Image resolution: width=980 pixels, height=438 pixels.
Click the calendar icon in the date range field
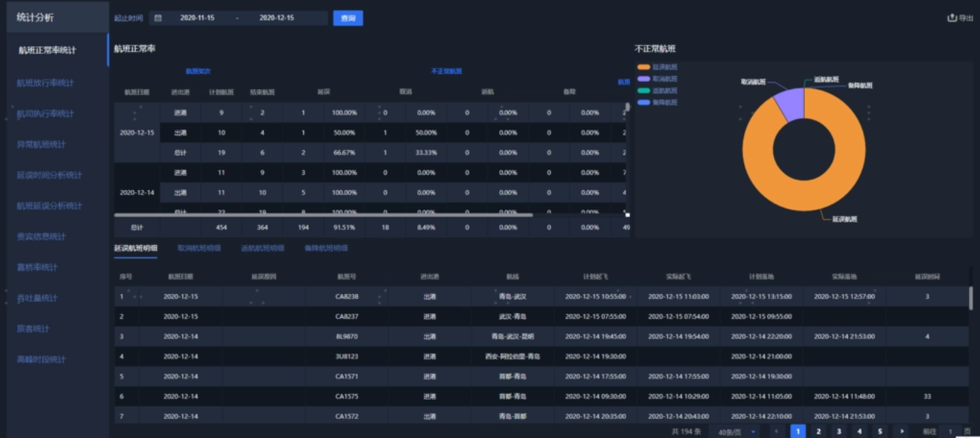tap(159, 18)
